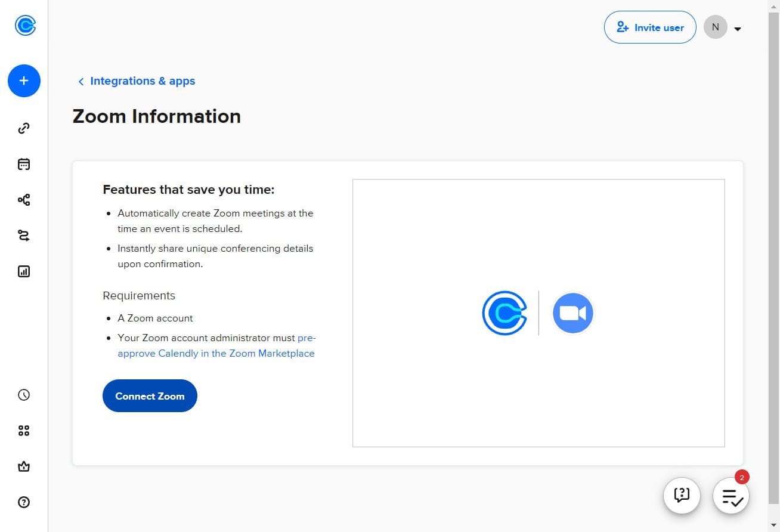
Task: Click the Invite user button
Action: [x=650, y=27]
